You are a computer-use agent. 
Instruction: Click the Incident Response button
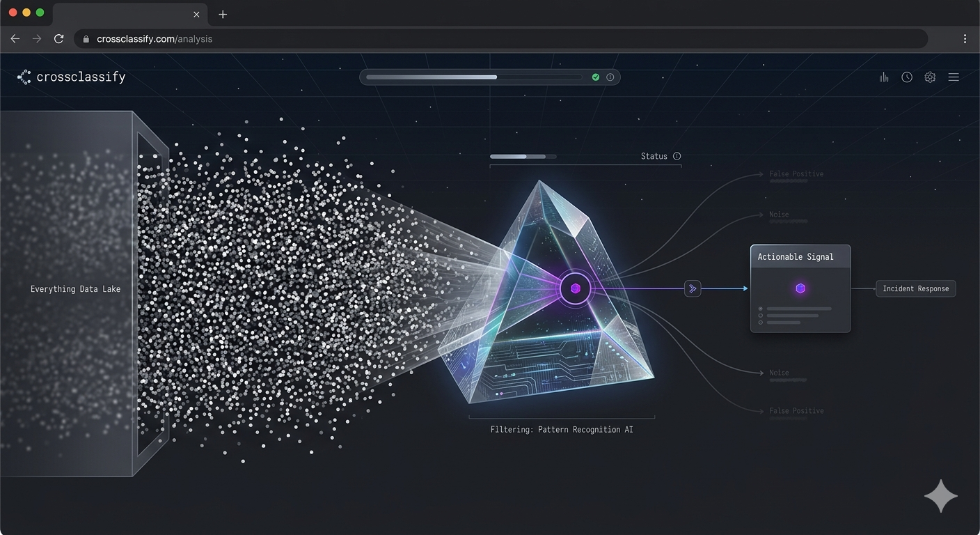click(915, 288)
